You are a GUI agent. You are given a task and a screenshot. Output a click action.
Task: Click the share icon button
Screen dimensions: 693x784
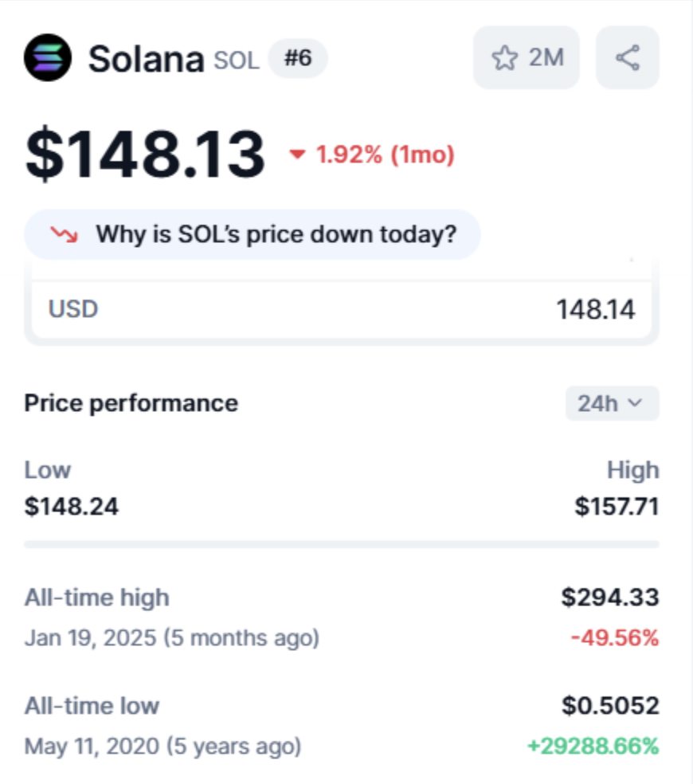pyautogui.click(x=628, y=58)
